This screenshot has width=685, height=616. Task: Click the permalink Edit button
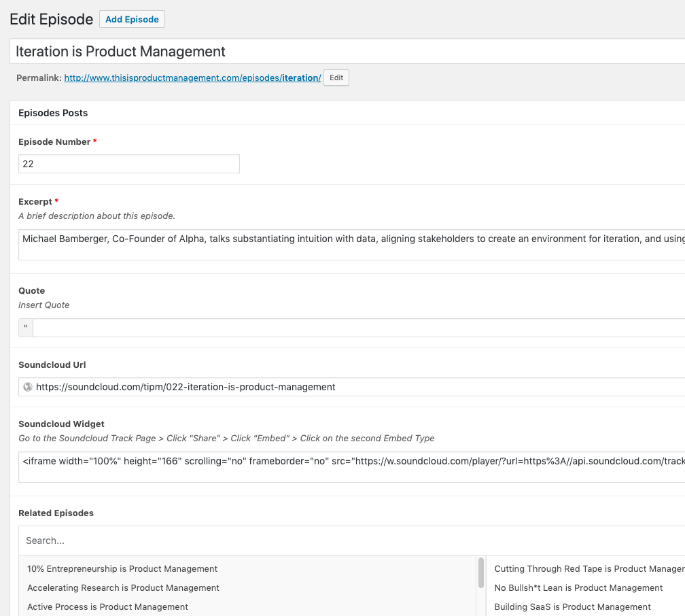click(x=336, y=78)
